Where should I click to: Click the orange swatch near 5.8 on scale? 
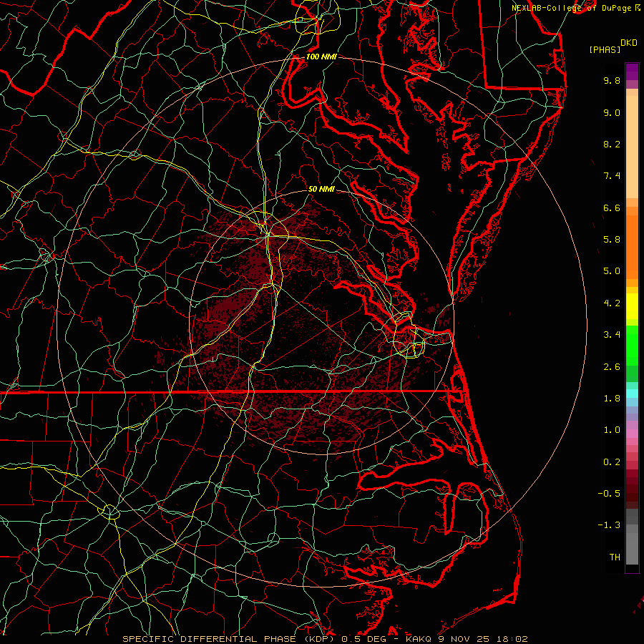pos(631,239)
